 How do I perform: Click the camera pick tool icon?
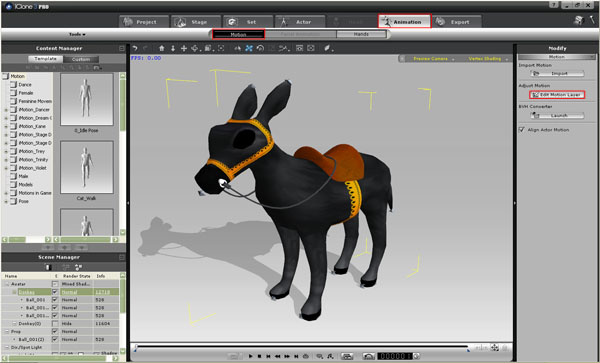click(x=238, y=48)
